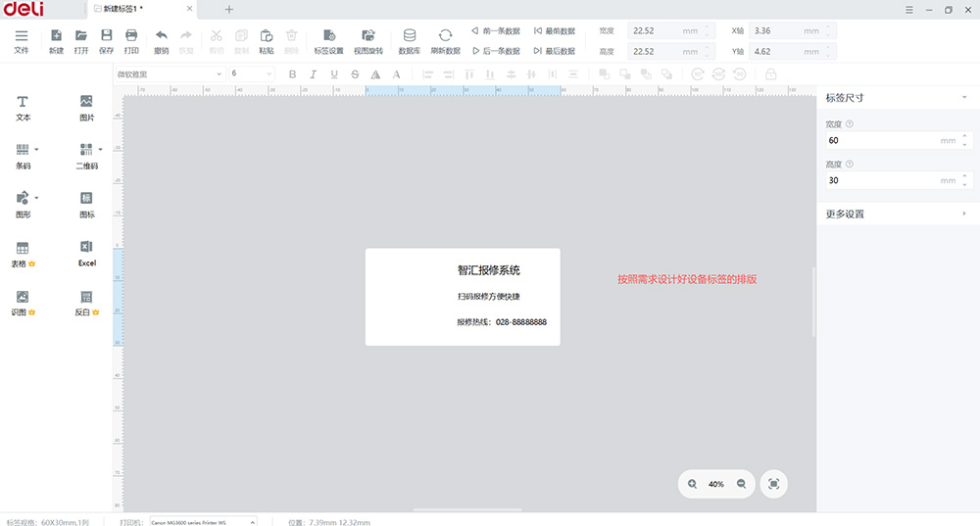Viewport: 980px width, 526px height.
Task: Add a new tab with plus
Action: pyautogui.click(x=228, y=10)
